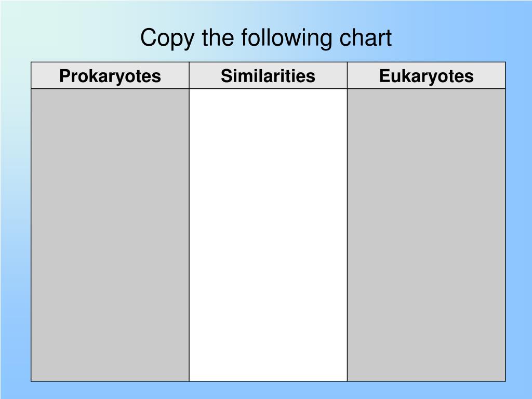Screen dimensions: 532x399
Task: Click the blue slide background below the table
Action: [266, 390]
